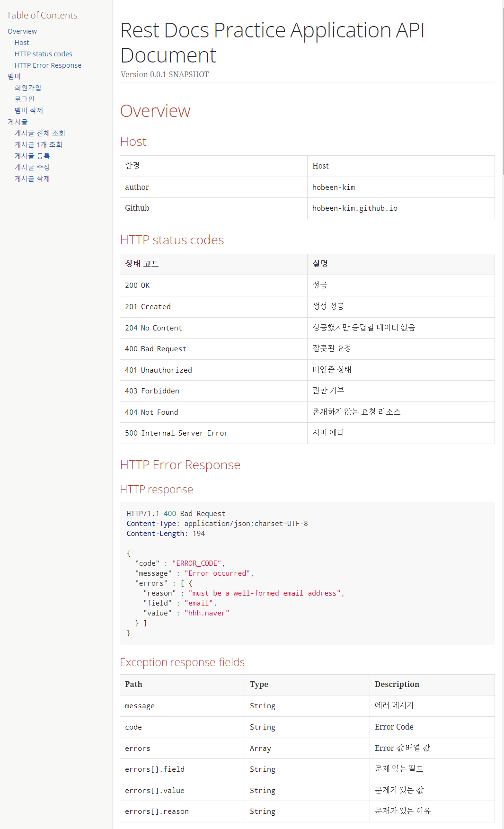Image resolution: width=504 pixels, height=829 pixels.
Task: Click the Overview main heading
Action: [x=155, y=111]
